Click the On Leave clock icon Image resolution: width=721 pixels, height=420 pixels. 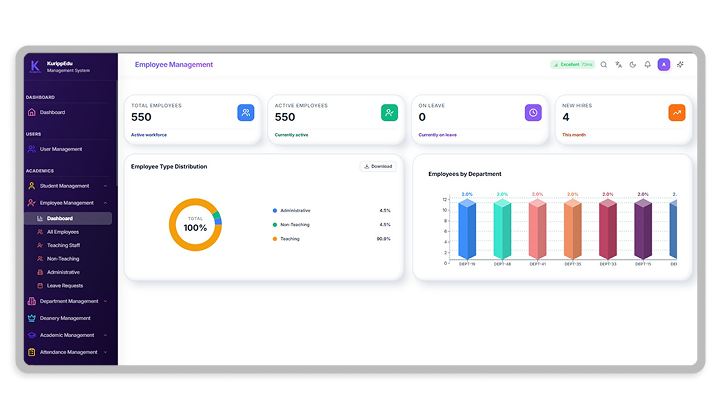coord(533,113)
